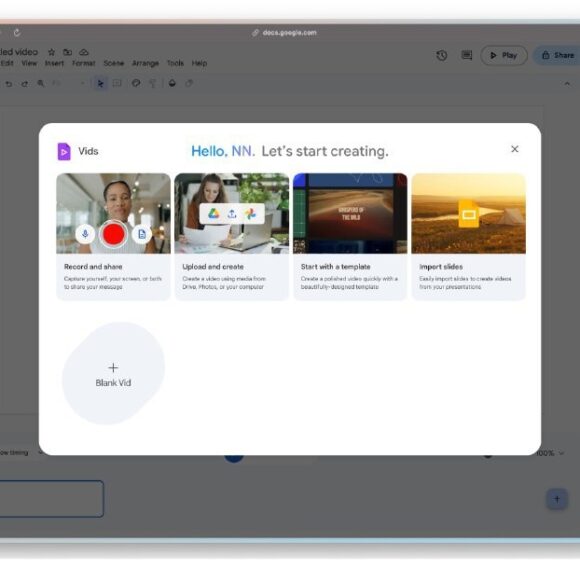This screenshot has width=580, height=580.
Task: Open the Upload and create card
Action: tap(232, 237)
